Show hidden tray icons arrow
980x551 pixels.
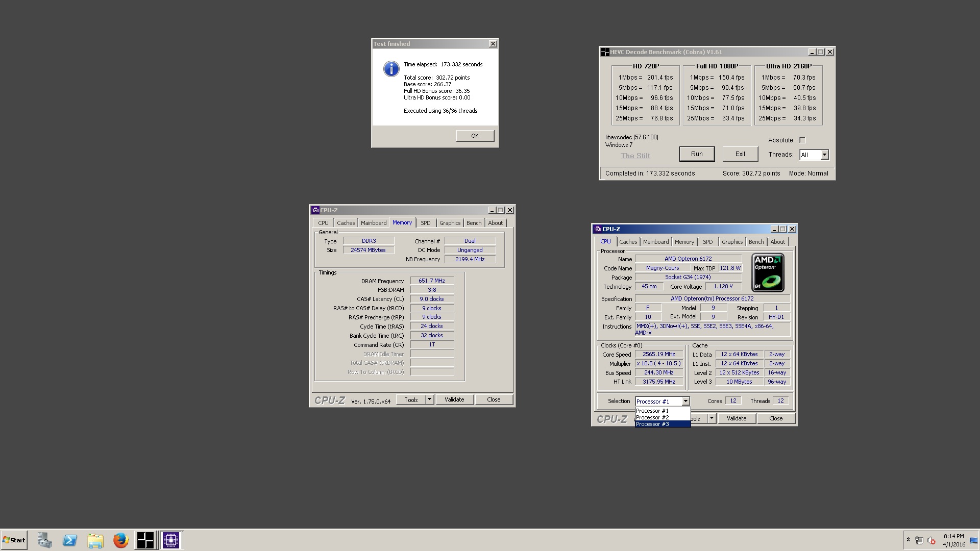(908, 540)
